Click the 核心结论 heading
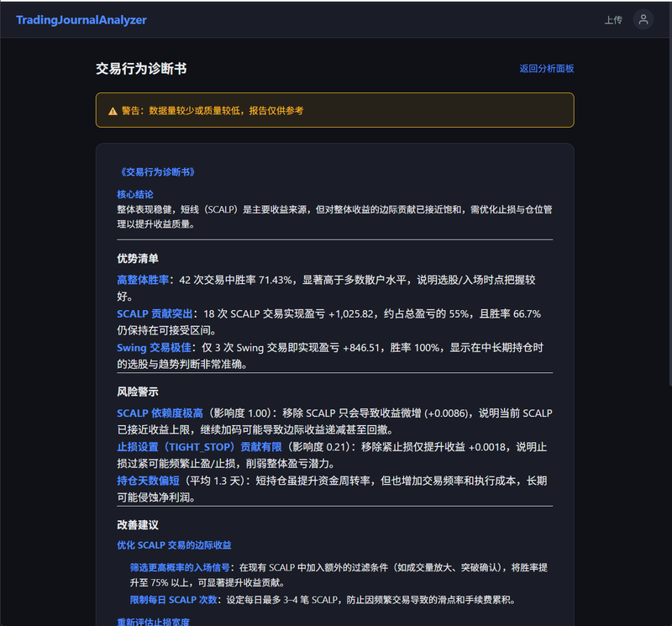The height and width of the screenshot is (626, 672). click(x=135, y=194)
